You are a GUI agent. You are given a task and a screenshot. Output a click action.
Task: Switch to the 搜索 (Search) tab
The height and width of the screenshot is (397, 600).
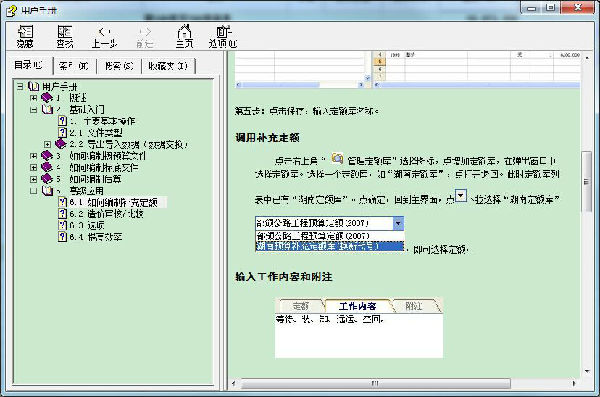tap(119, 66)
